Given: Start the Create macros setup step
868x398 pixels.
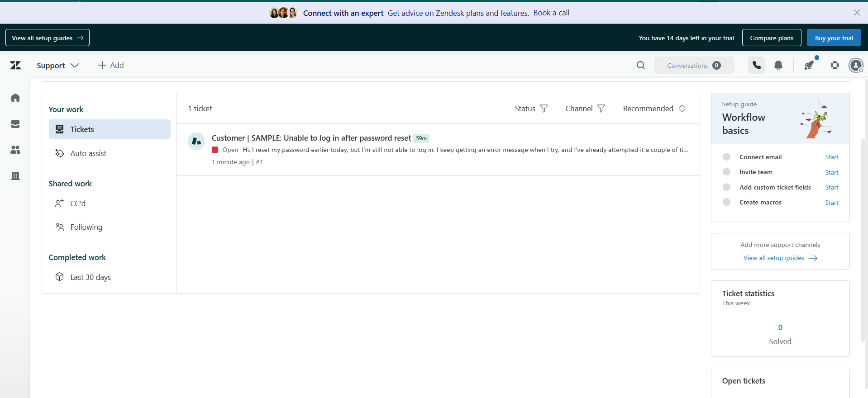Looking at the screenshot, I should click(x=832, y=203).
